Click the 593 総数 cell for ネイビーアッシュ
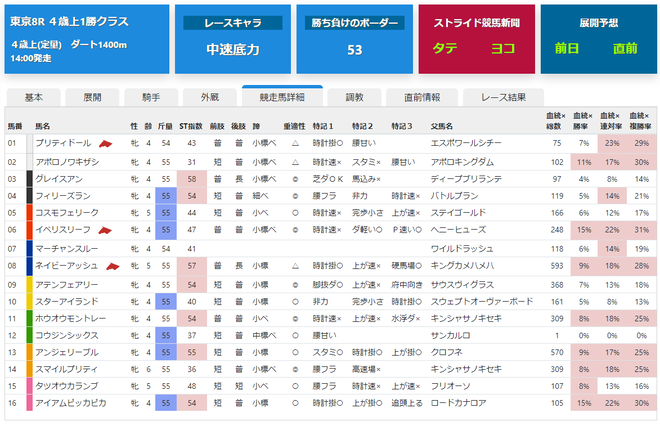 click(x=557, y=266)
